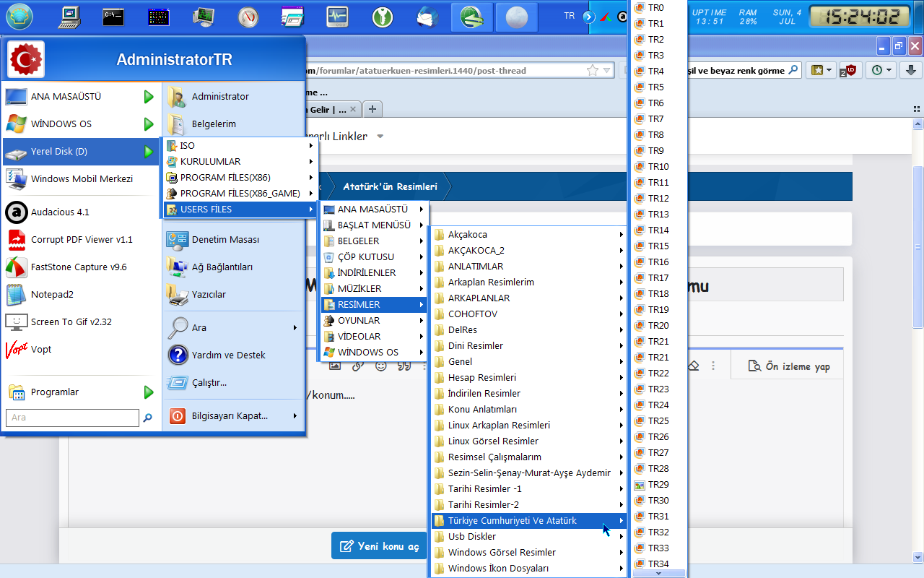The image size is (924, 578).
Task: Click Atatürk'ün Resimleri breadcrumb link
Action: point(390,186)
